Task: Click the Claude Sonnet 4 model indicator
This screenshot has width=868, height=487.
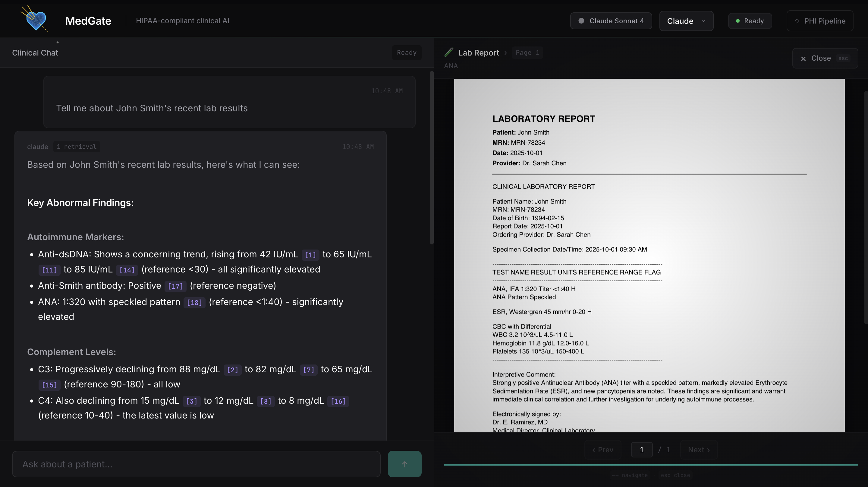Action: click(x=611, y=21)
